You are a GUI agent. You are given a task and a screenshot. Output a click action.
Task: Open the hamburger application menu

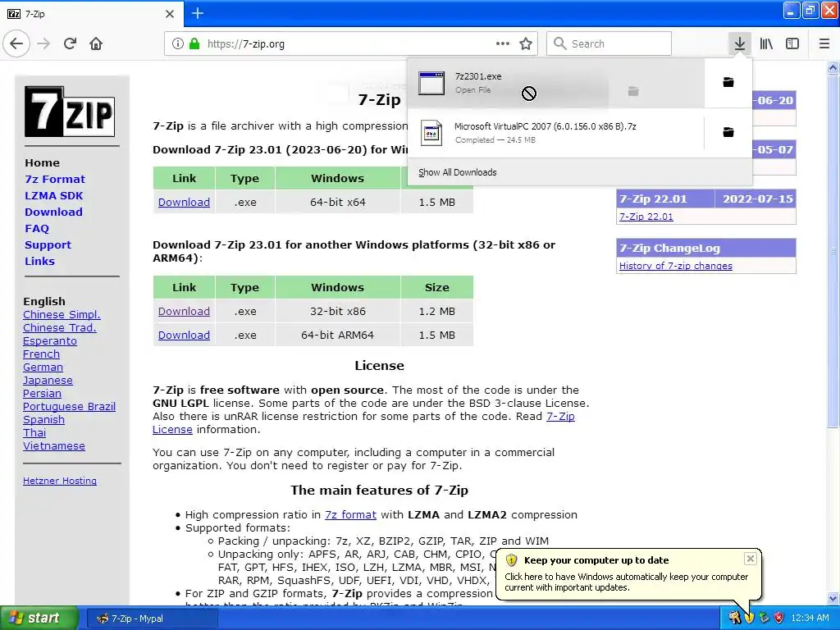[824, 43]
